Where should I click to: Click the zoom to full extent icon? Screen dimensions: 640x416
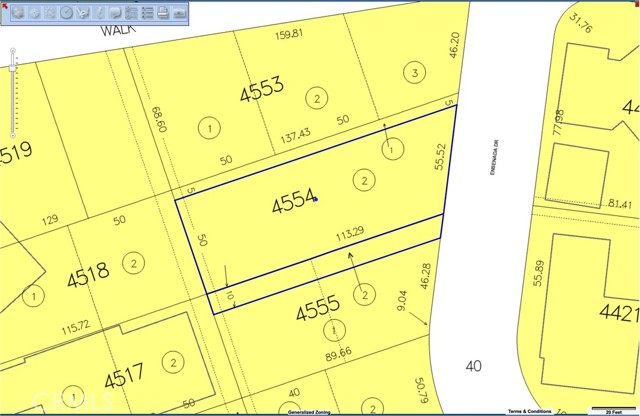[51, 13]
